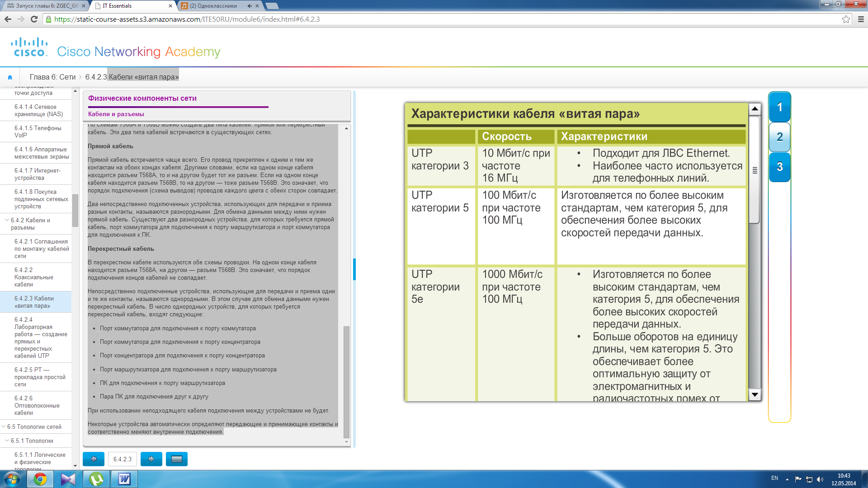This screenshot has height=488, width=868.
Task: Click network icon in system tray
Action: 809,479
